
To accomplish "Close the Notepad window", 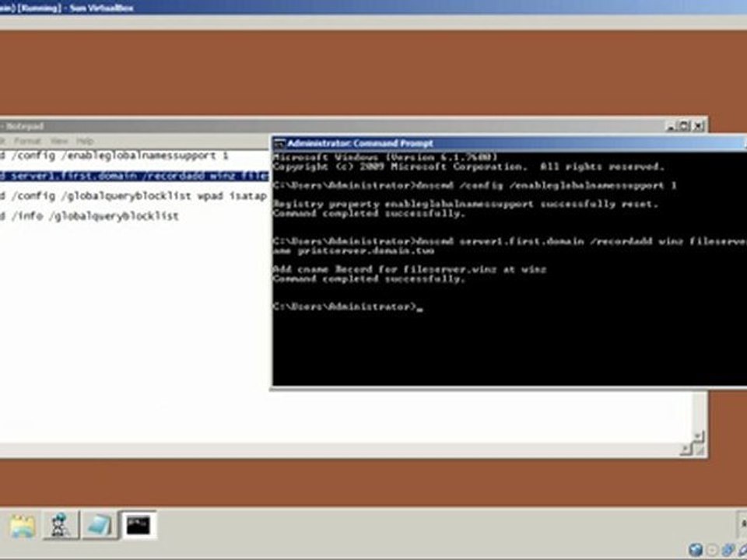I will tap(699, 126).
